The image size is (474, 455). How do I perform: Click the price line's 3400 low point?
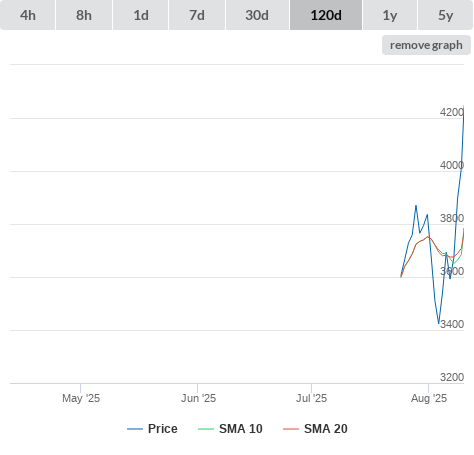click(x=439, y=323)
